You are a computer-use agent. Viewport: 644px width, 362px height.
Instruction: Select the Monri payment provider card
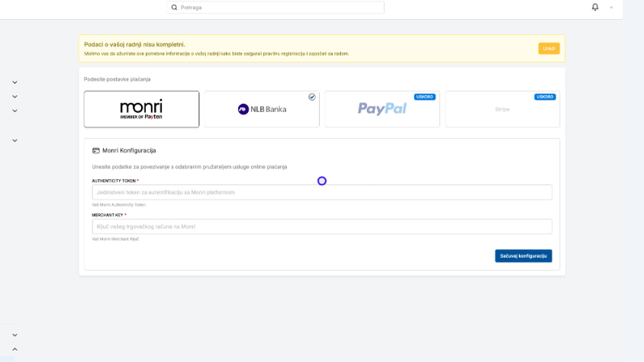coord(141,109)
